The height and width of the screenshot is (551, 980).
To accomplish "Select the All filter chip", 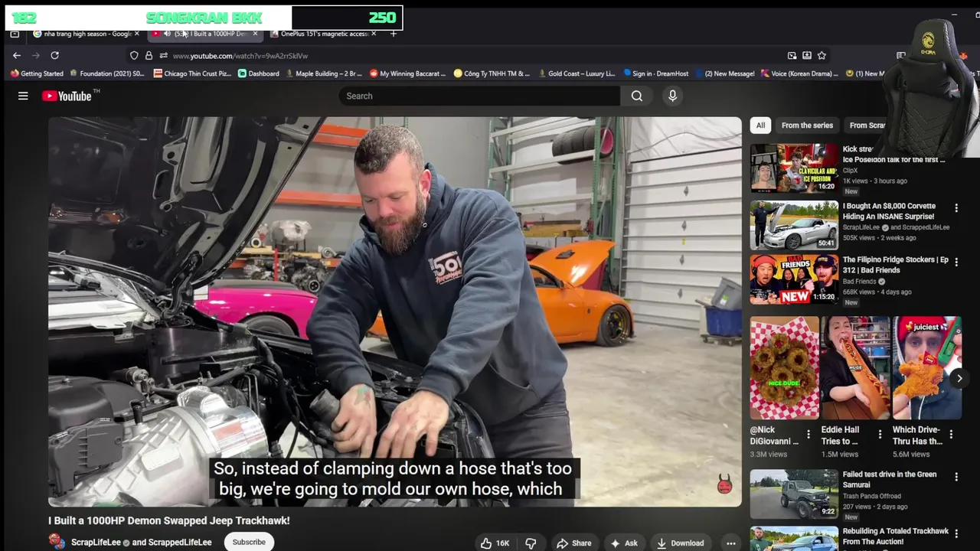I will point(760,126).
